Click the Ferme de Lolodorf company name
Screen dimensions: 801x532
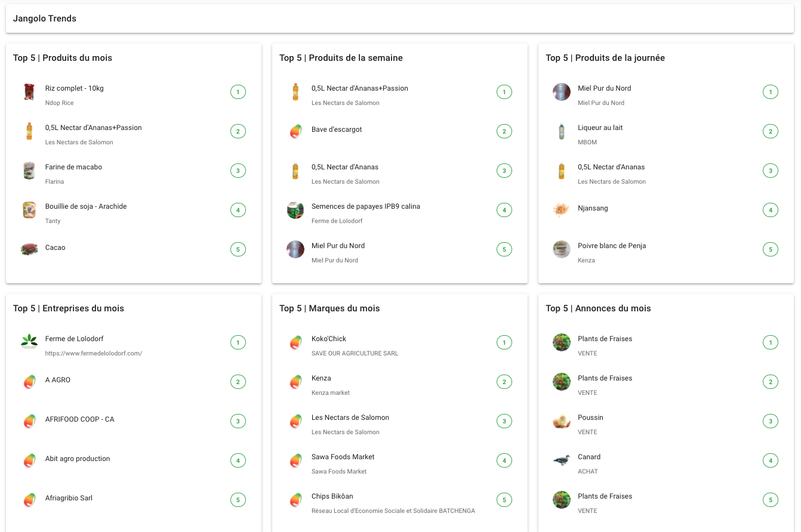click(75, 339)
